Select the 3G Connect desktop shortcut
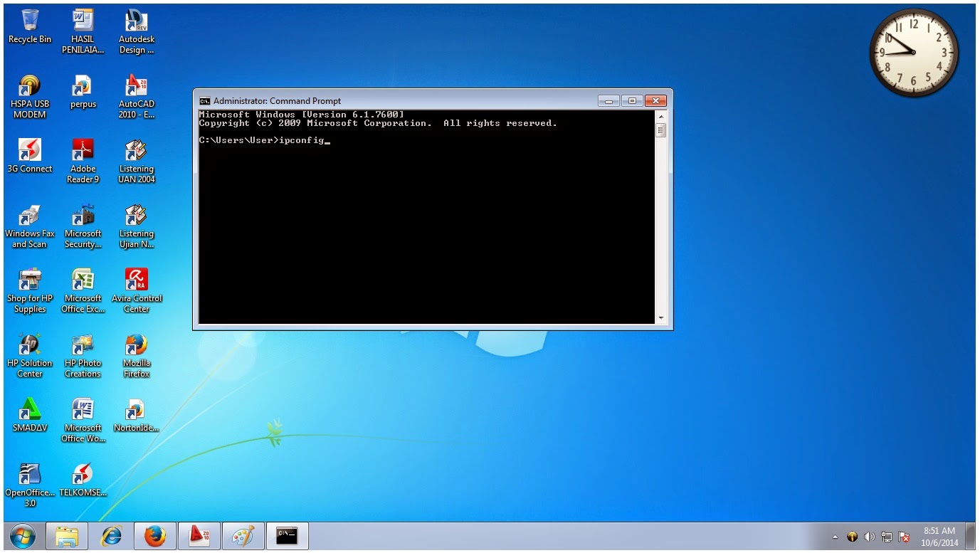 click(30, 156)
